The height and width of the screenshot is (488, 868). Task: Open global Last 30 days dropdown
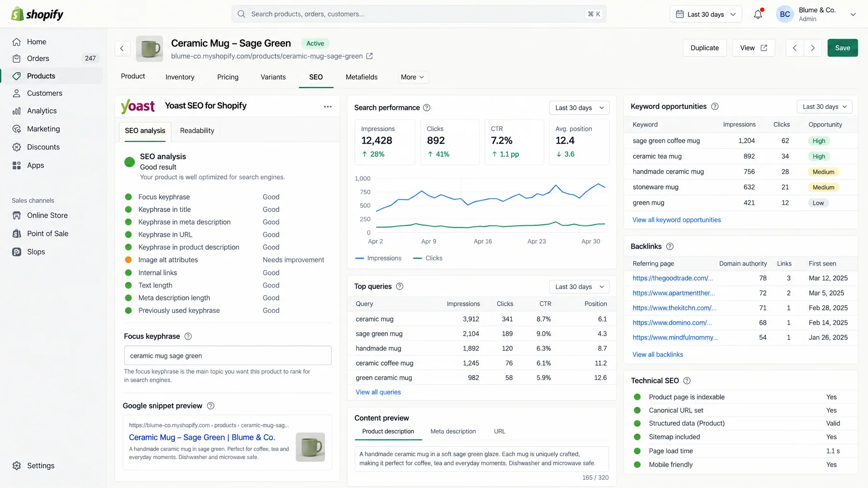pos(705,14)
